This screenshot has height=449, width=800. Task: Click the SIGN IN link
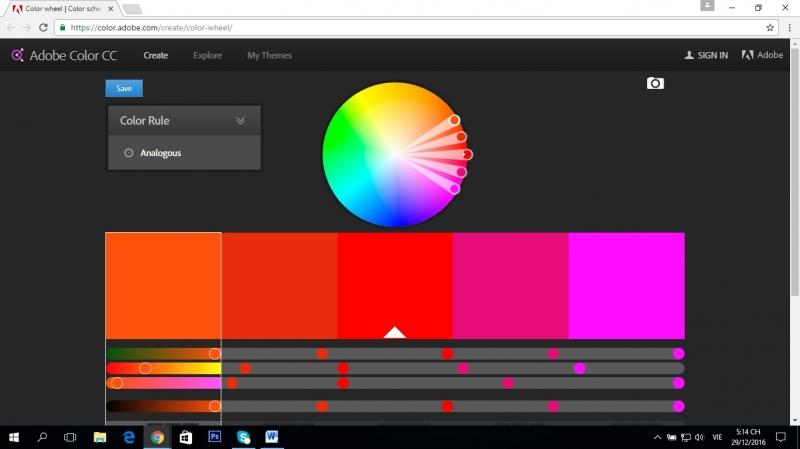[x=706, y=55]
